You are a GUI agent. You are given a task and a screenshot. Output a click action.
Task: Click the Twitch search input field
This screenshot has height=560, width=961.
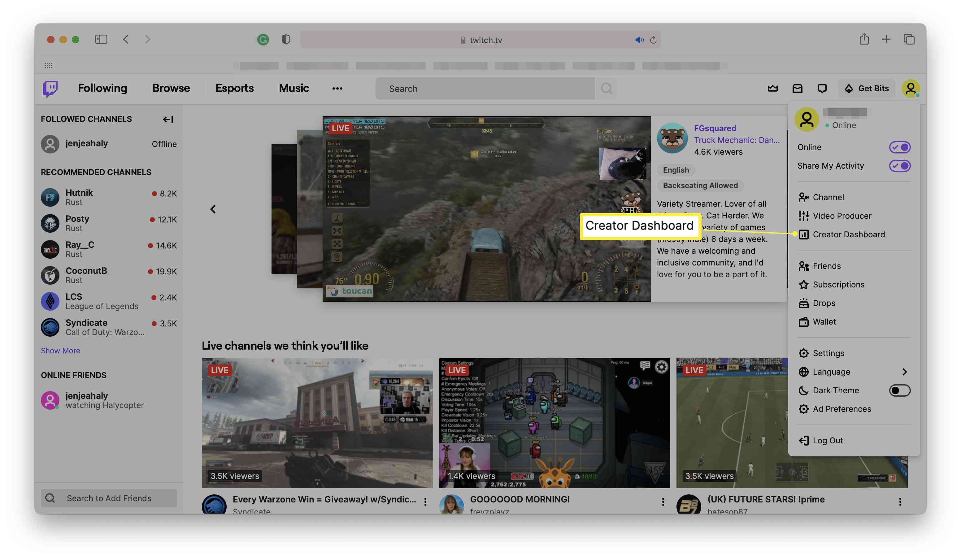tap(485, 88)
